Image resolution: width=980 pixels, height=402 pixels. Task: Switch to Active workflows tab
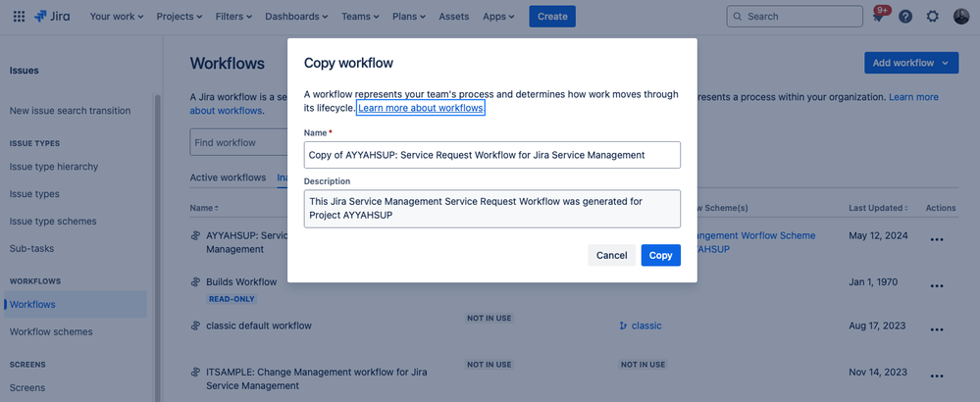pos(228,177)
